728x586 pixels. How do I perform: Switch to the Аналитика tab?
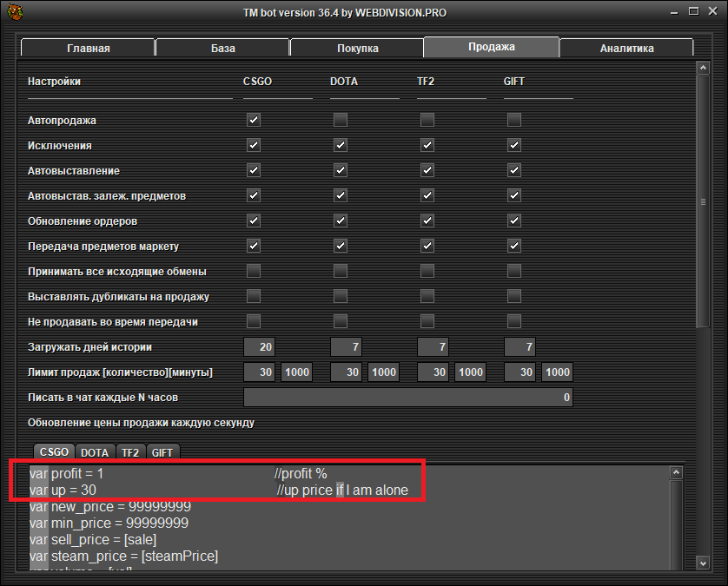(x=626, y=48)
